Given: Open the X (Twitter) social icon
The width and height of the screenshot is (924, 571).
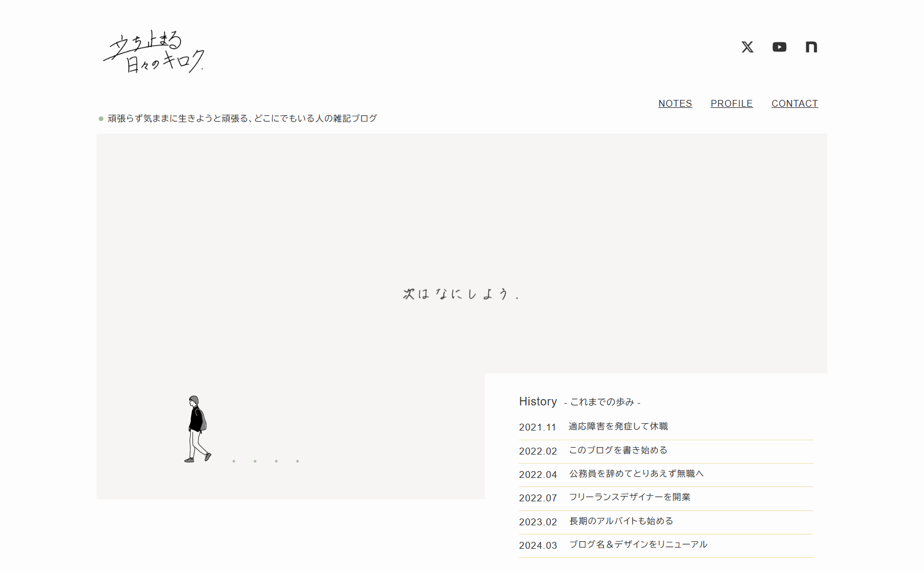Looking at the screenshot, I should 747,47.
